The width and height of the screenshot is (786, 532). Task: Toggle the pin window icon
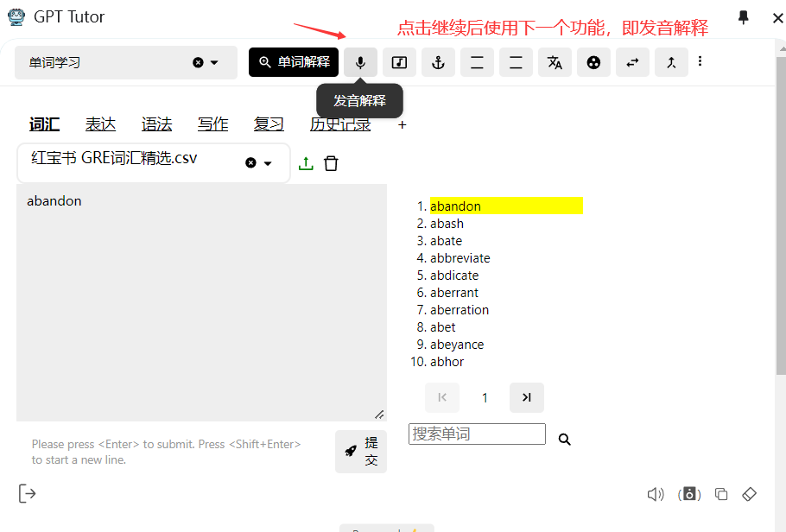pyautogui.click(x=744, y=17)
